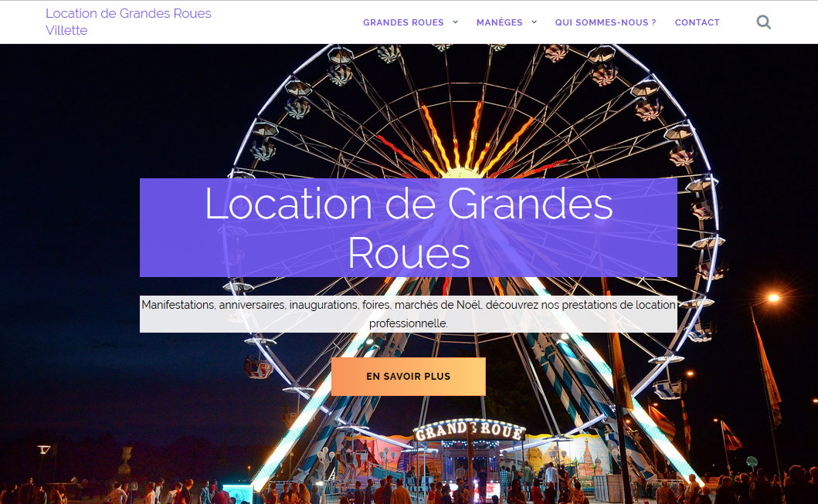The width and height of the screenshot is (818, 504).
Task: Select the large Location de Grandes Roues heading
Action: pyautogui.click(x=409, y=228)
